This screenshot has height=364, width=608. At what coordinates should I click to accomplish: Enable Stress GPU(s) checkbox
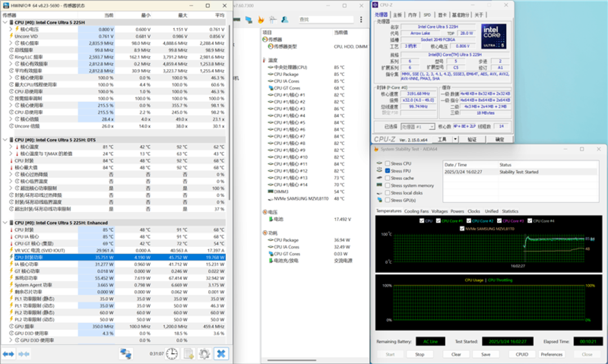pyautogui.click(x=387, y=200)
